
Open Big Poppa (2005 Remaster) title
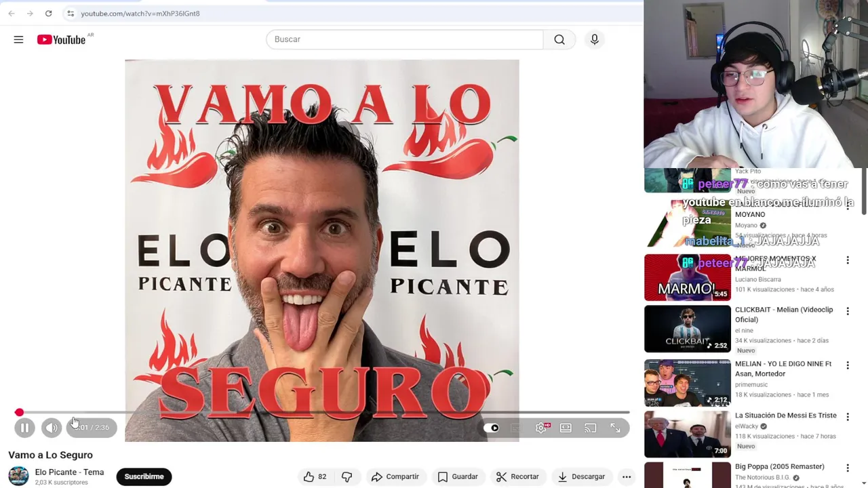click(780, 466)
